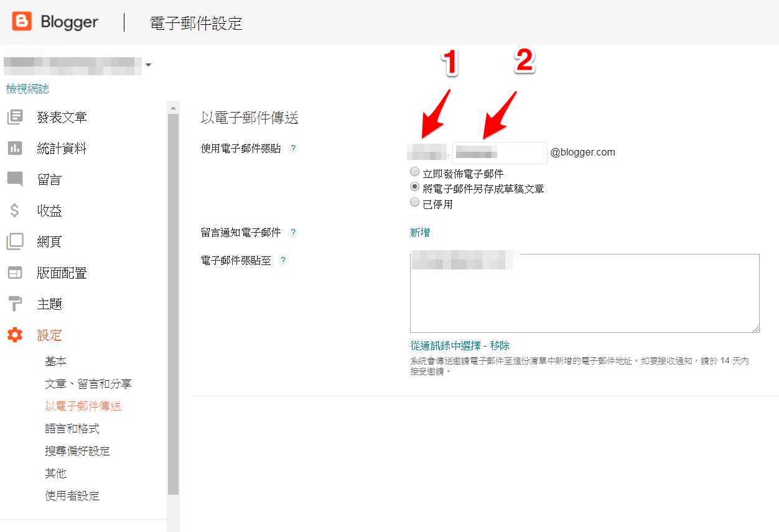Click the Blogger logo icon

pos(22,22)
